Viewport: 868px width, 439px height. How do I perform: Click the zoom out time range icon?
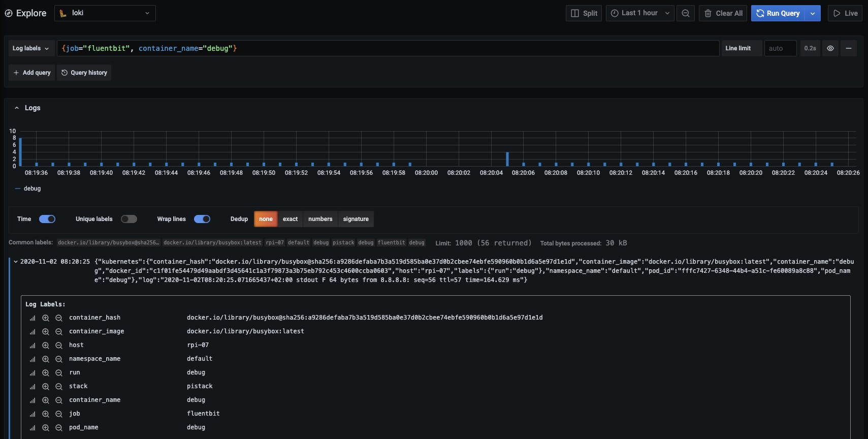pos(686,13)
